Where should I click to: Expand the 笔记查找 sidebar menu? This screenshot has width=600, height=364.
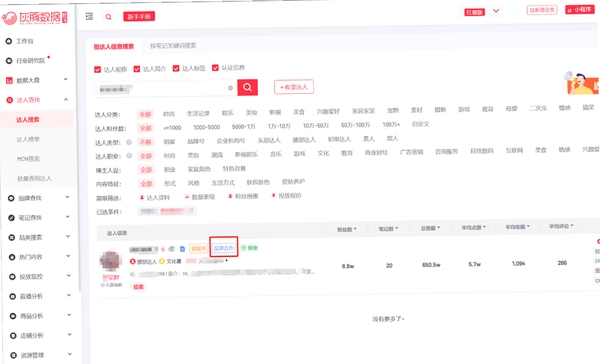pos(68,217)
